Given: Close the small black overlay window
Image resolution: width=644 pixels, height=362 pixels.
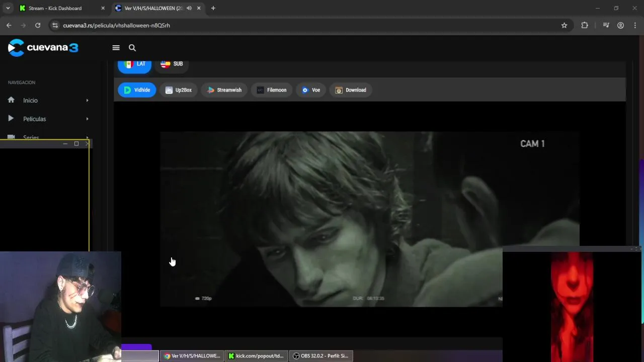Looking at the screenshot, I should point(87,144).
